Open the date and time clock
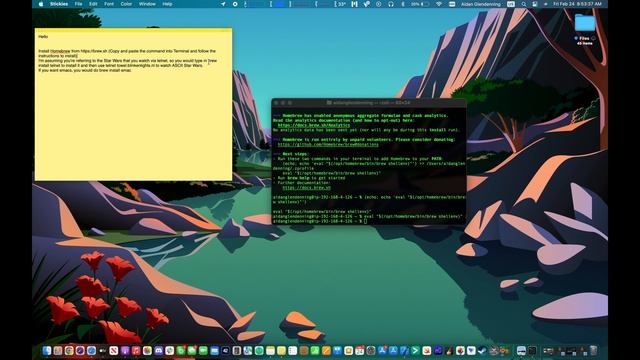This screenshot has width=640, height=360. coord(577,4)
